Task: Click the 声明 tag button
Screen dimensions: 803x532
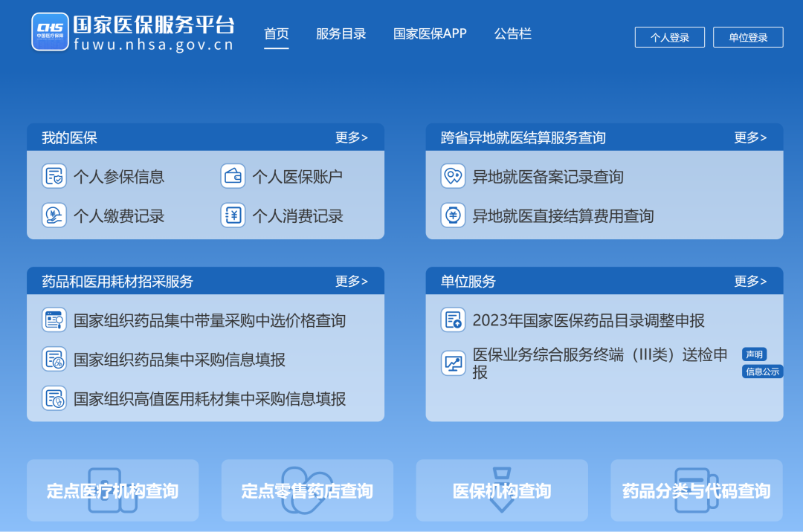Action: pos(755,354)
